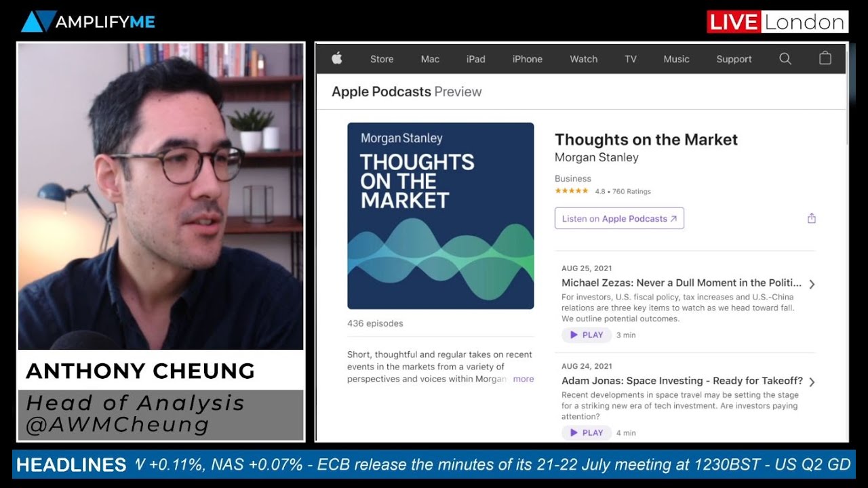Image resolution: width=868 pixels, height=488 pixels.
Task: Click the @AWMCheung handle text
Action: click(x=118, y=425)
